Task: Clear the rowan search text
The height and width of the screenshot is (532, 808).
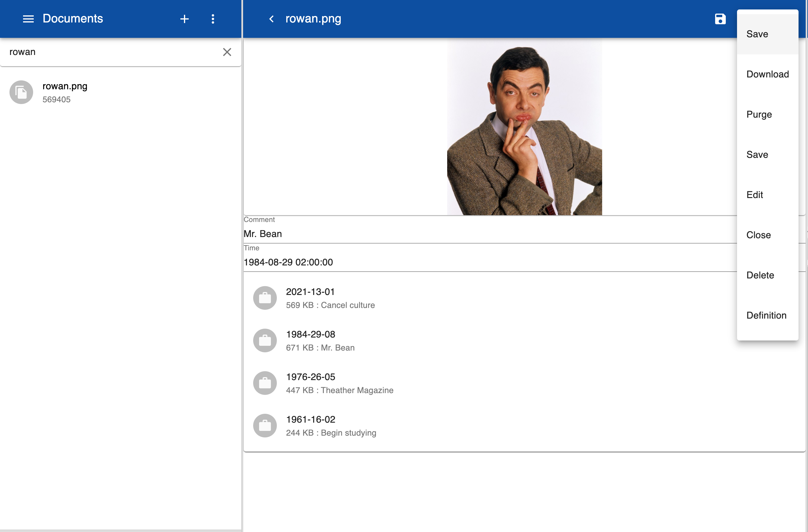Action: pos(227,52)
